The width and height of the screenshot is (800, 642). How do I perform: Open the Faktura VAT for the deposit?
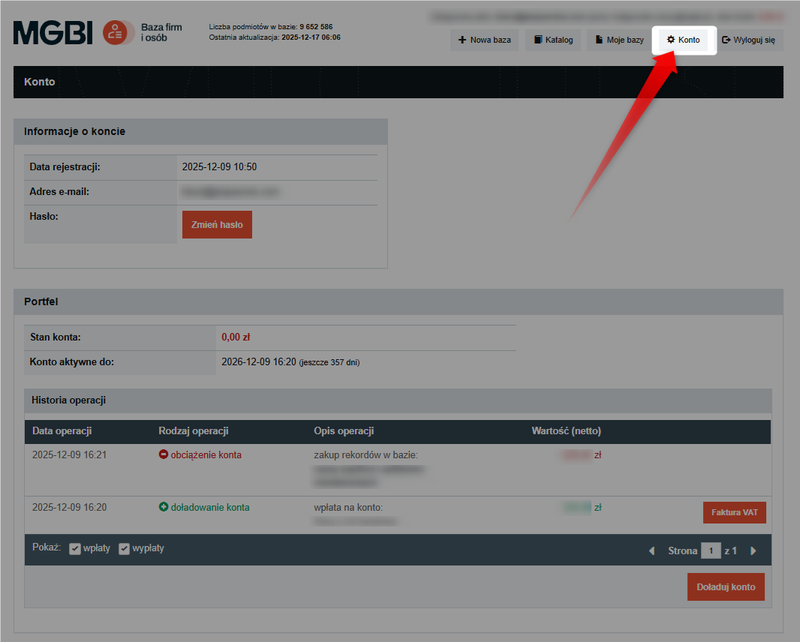coord(733,511)
